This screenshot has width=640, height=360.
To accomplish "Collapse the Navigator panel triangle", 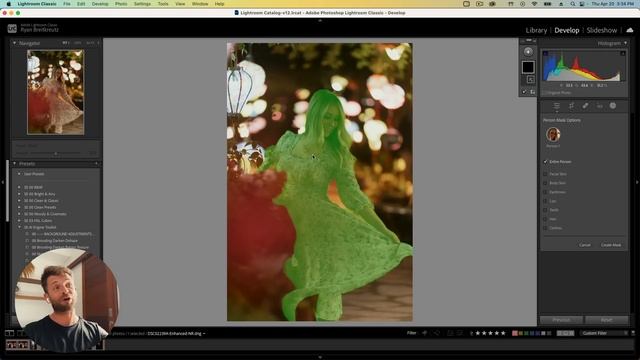I will pos(15,43).
